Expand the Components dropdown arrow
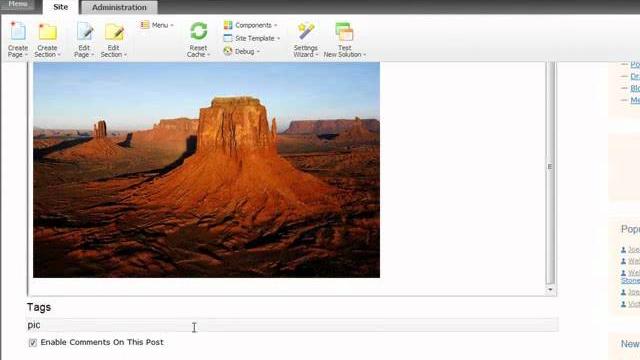Screen dimensions: 640x360 point(276,25)
